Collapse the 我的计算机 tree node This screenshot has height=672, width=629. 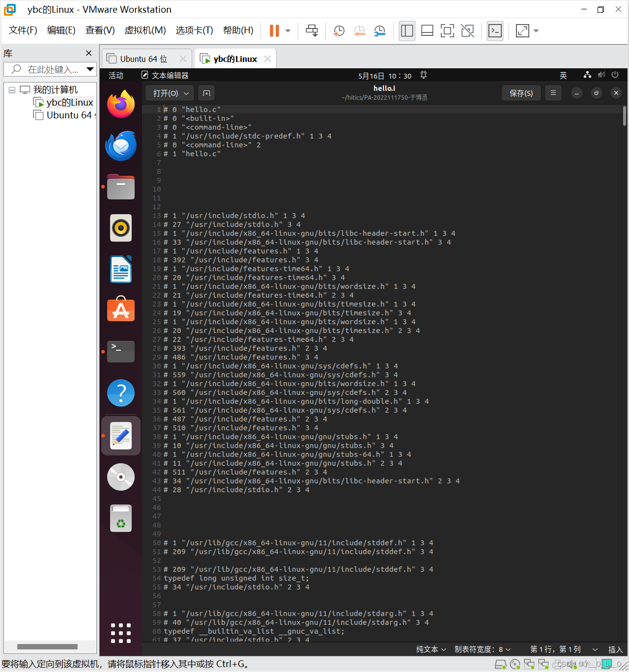[12, 90]
